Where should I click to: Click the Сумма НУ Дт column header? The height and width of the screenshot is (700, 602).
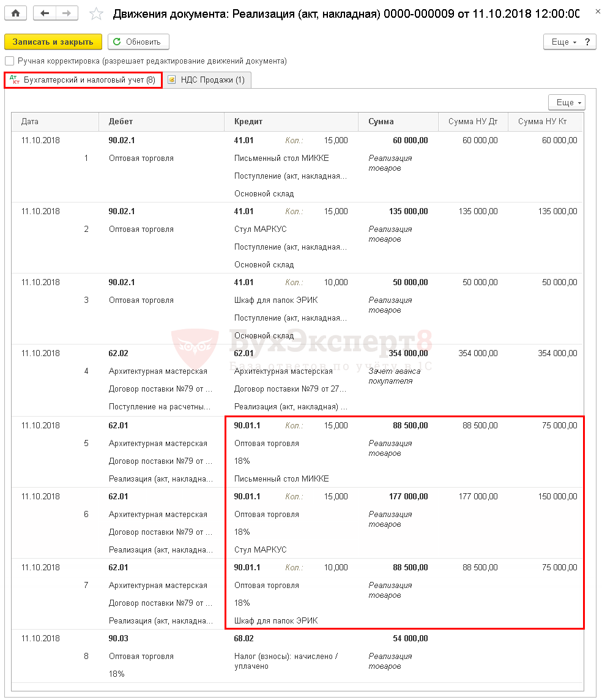[472, 122]
